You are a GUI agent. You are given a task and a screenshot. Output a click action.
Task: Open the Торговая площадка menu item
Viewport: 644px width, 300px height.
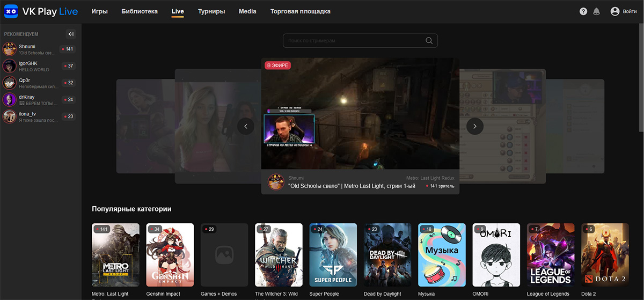[x=301, y=11]
